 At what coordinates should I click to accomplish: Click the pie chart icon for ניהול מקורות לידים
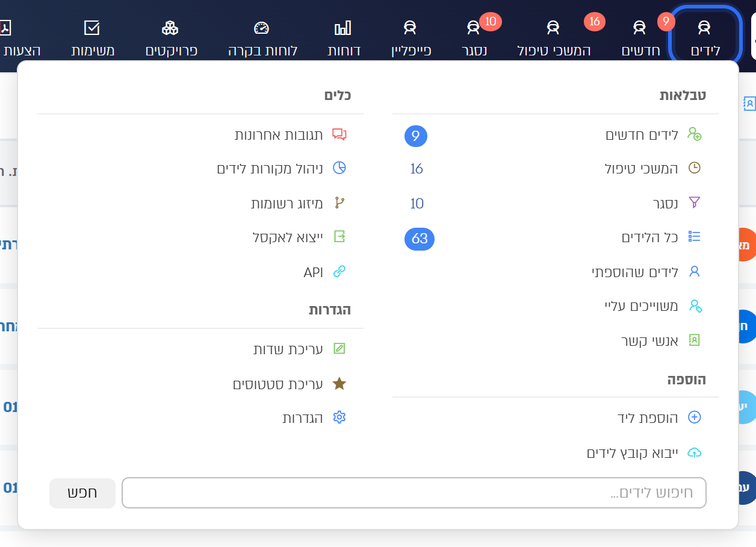pos(339,168)
